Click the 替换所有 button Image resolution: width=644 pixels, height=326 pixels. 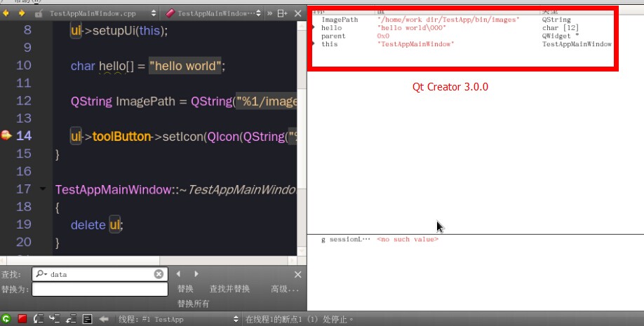pyautogui.click(x=194, y=304)
